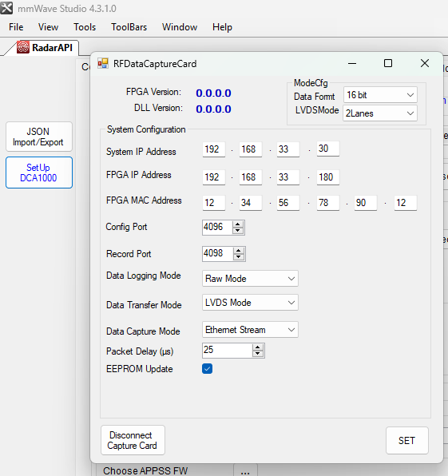Click the browse button next to Choose APPSS FW
This screenshot has width=448, height=476.
[245, 471]
